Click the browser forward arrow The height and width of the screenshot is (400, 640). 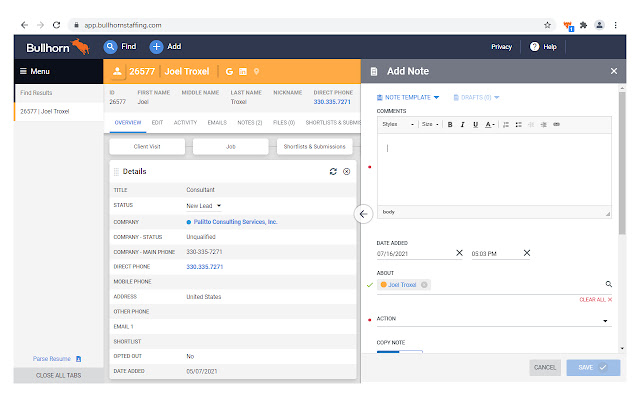(40, 25)
